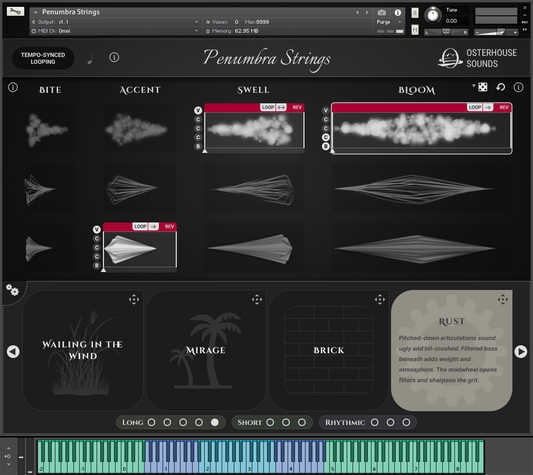Click the V button beside red Accent cell
The image size is (533, 475).
pyautogui.click(x=97, y=230)
